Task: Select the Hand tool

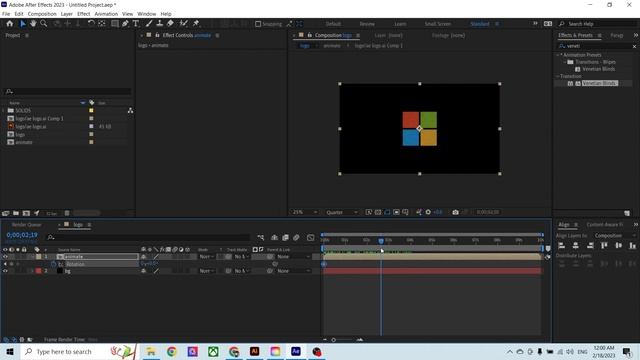Action: click(x=33, y=24)
